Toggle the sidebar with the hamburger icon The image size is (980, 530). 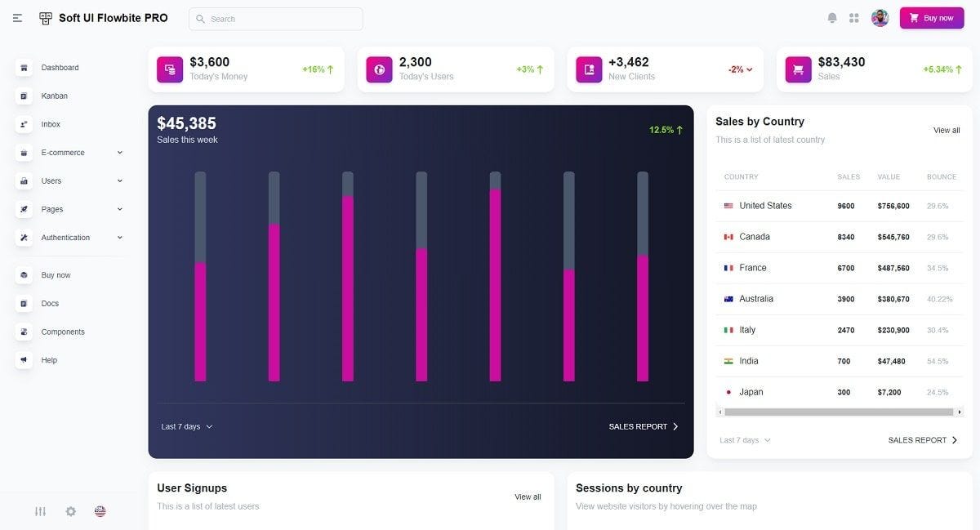pyautogui.click(x=18, y=18)
